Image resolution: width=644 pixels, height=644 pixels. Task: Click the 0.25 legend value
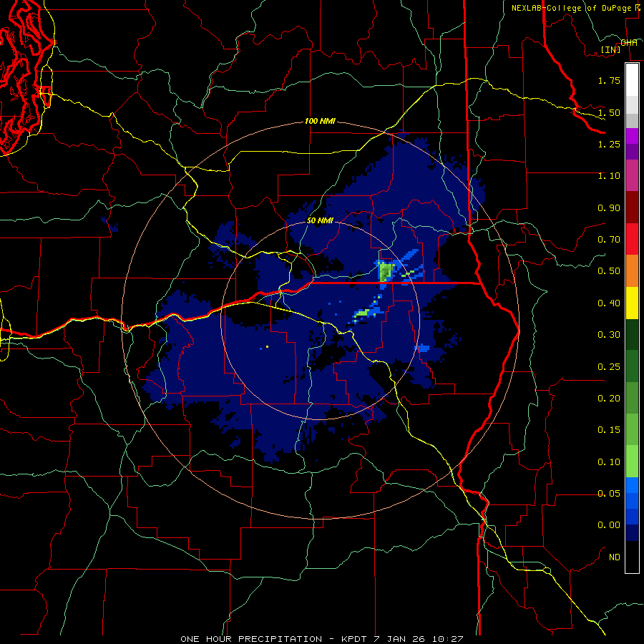pyautogui.click(x=609, y=367)
